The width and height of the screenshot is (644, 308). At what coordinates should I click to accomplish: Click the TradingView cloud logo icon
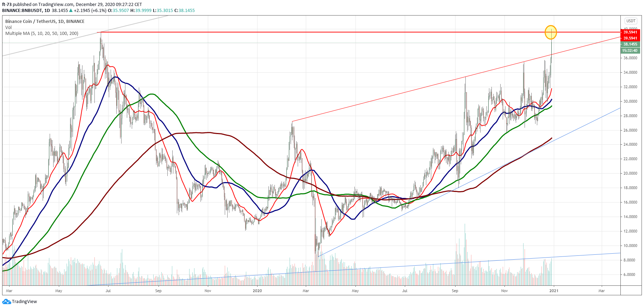click(x=6, y=302)
